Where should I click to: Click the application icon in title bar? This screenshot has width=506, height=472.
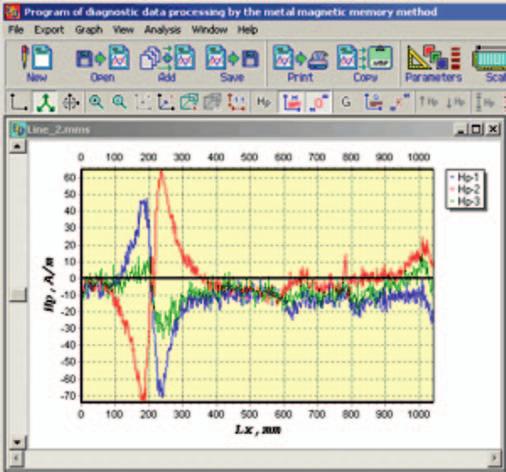tap(12, 12)
